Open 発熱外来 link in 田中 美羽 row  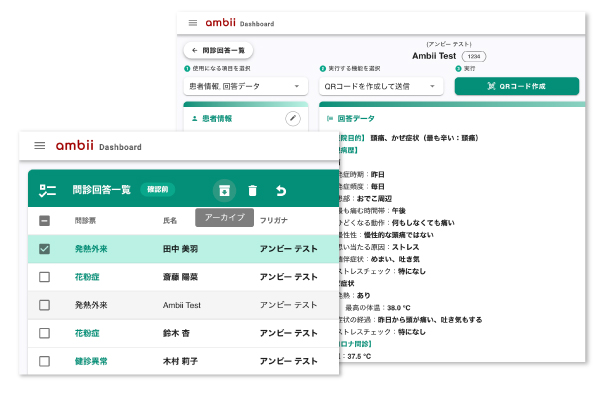(91, 249)
